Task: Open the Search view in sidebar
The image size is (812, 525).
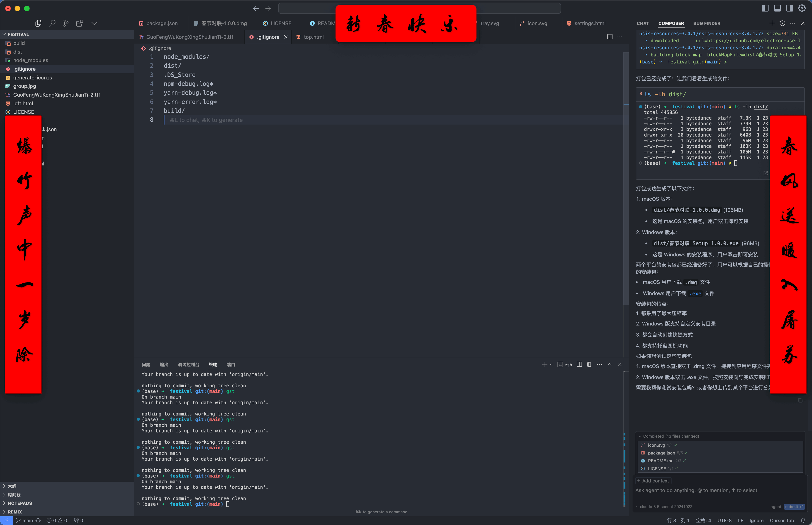Action: (x=52, y=23)
